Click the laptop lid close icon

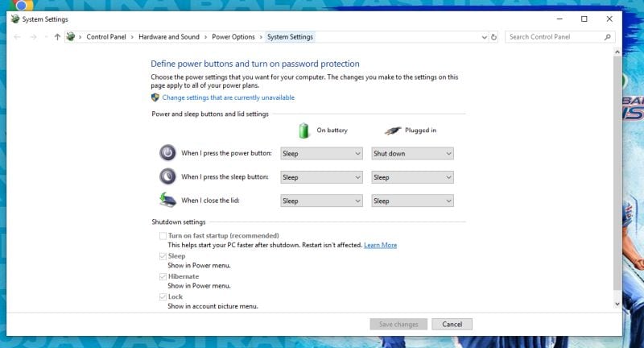(167, 201)
